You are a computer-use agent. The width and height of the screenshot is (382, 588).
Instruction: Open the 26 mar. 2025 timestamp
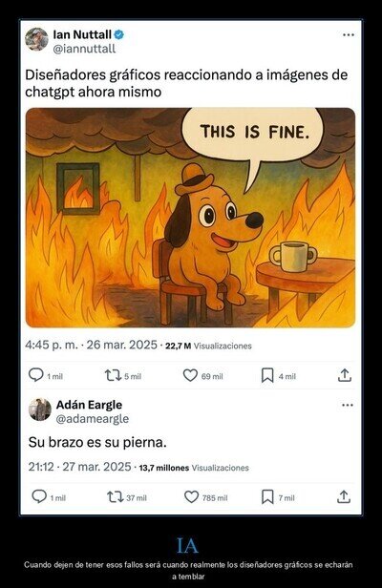coord(121,345)
